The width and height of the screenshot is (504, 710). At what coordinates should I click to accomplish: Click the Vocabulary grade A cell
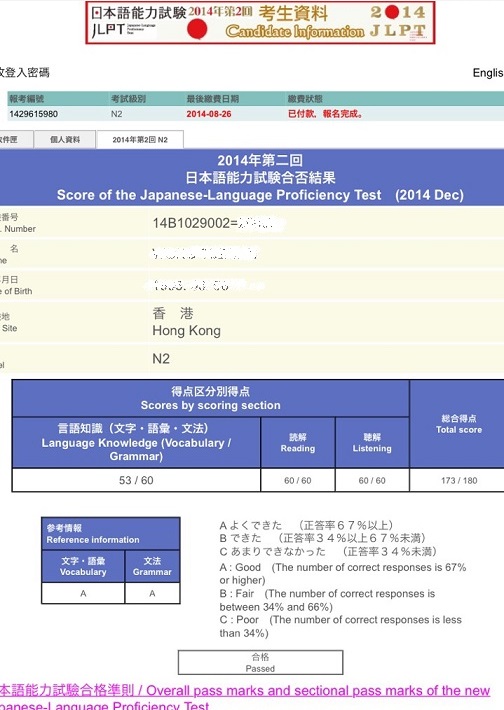[x=83, y=593]
